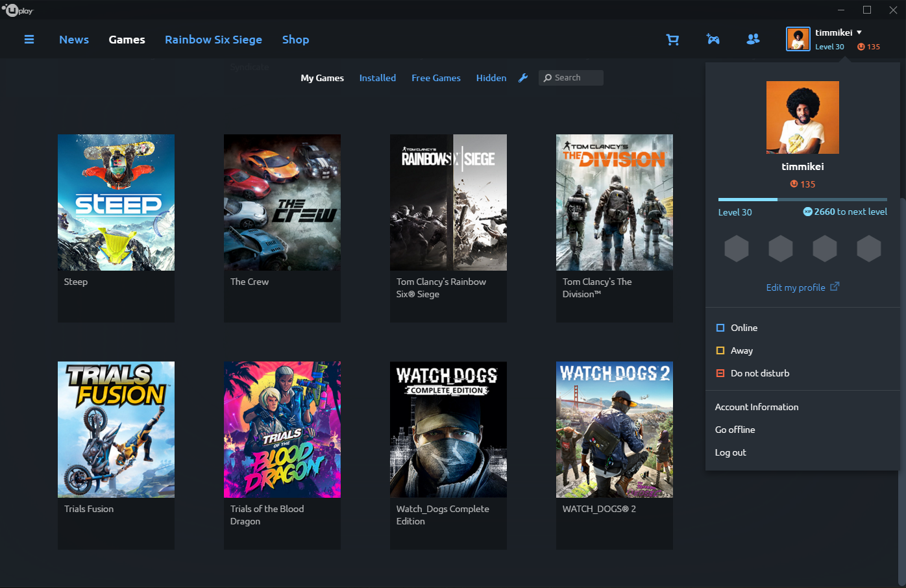Image resolution: width=906 pixels, height=588 pixels.
Task: Switch to the Installed games tab
Action: (x=377, y=77)
